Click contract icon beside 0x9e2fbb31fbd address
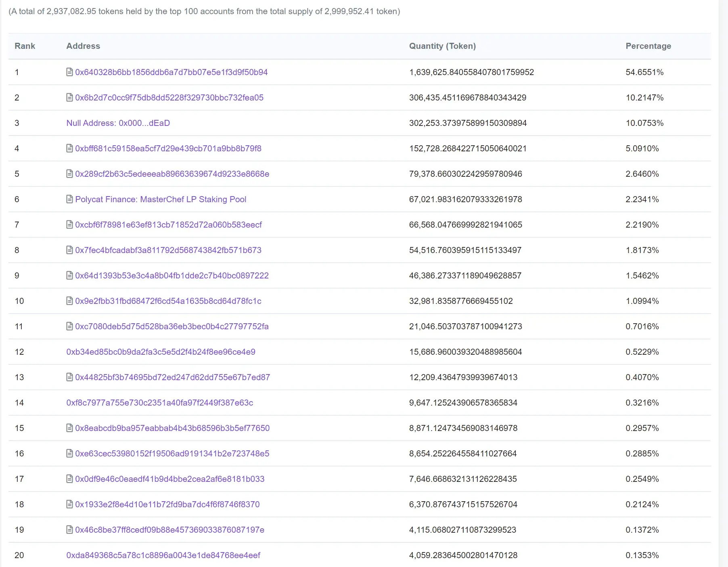 click(x=69, y=301)
